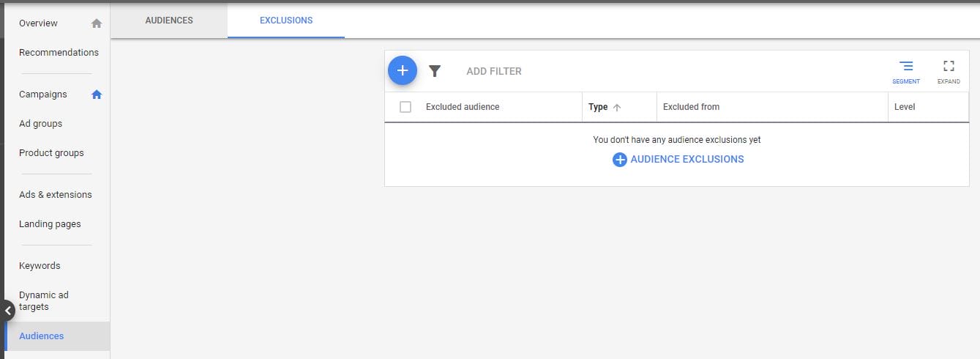Click the Excluded from column header
The height and width of the screenshot is (359, 980).
coord(691,107)
